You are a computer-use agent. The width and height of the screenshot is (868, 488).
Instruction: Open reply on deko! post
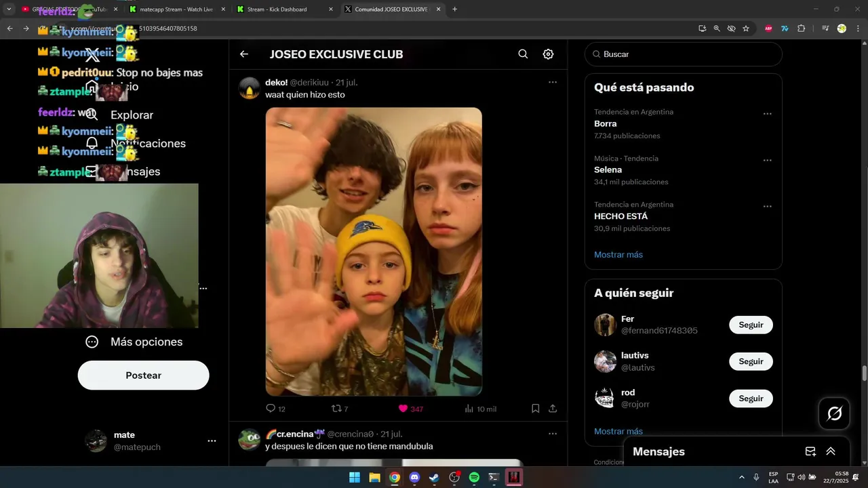pos(275,409)
